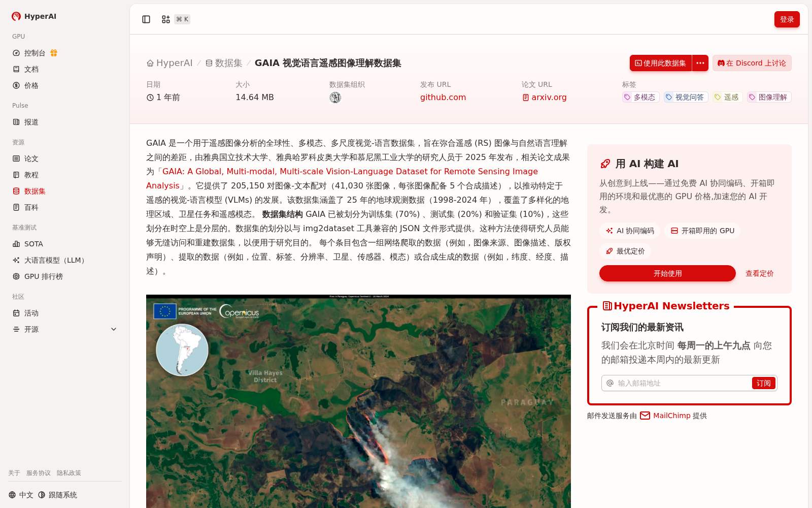Toggle the sidebar panel icon
The image size is (812, 508).
tap(146, 19)
